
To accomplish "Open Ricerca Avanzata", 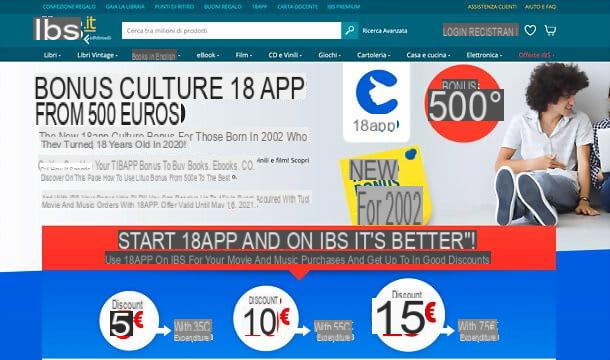I will coord(385,30).
